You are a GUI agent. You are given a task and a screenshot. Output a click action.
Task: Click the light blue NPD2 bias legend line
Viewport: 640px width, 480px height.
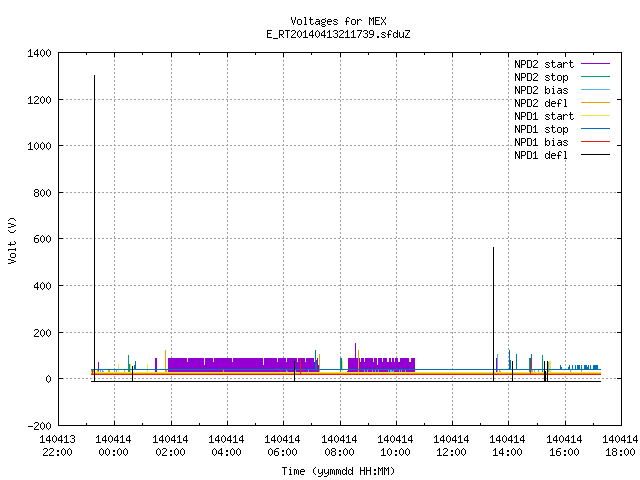point(595,89)
